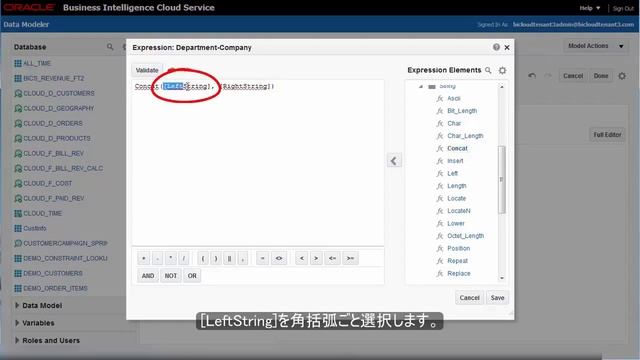Expand the Variables section
The width and height of the screenshot is (640, 360).
point(17,323)
